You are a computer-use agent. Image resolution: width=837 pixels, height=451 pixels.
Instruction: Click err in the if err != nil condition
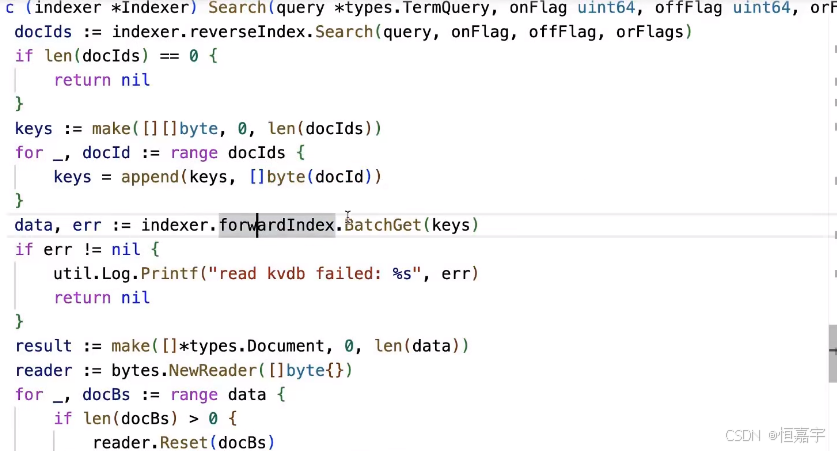click(x=58, y=250)
